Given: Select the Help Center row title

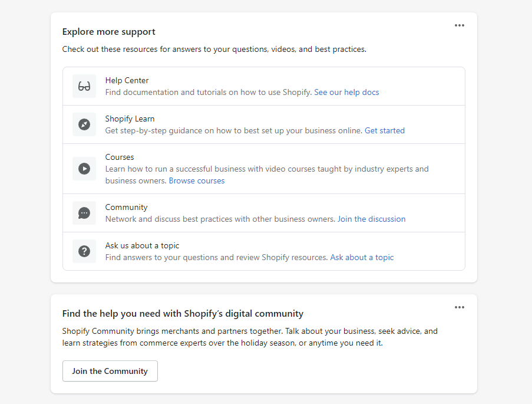Looking at the screenshot, I should pyautogui.click(x=127, y=81).
